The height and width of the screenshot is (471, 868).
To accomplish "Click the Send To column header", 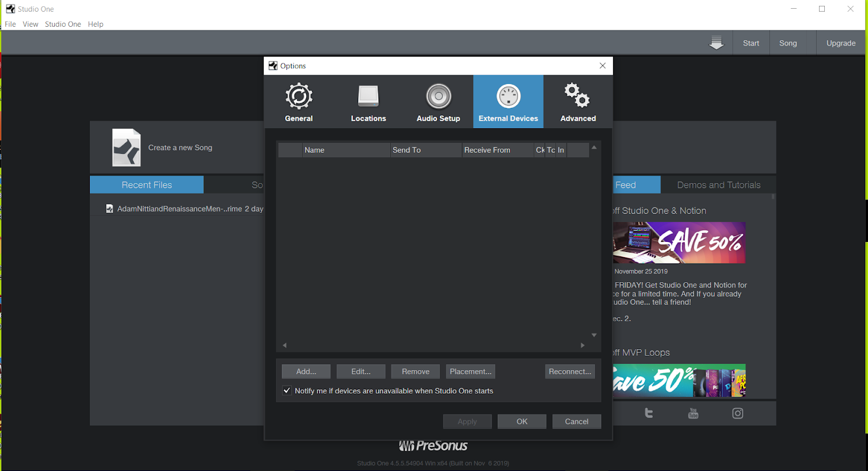I will click(x=426, y=150).
